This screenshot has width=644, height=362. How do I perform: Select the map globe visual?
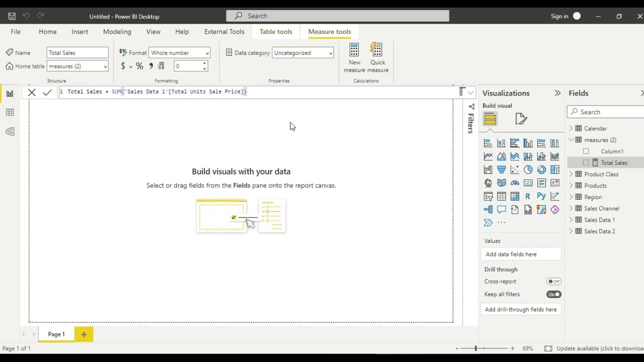click(488, 183)
